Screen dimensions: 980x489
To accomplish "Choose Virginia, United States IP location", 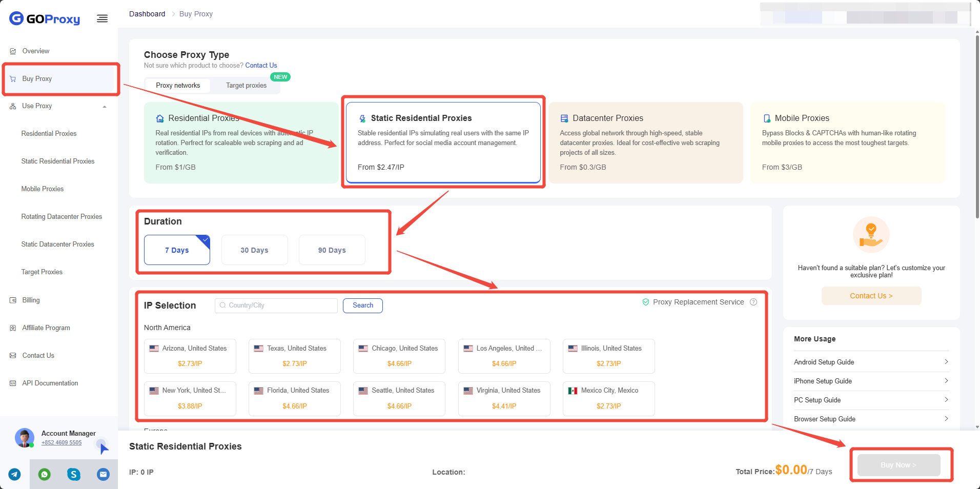I will click(504, 398).
